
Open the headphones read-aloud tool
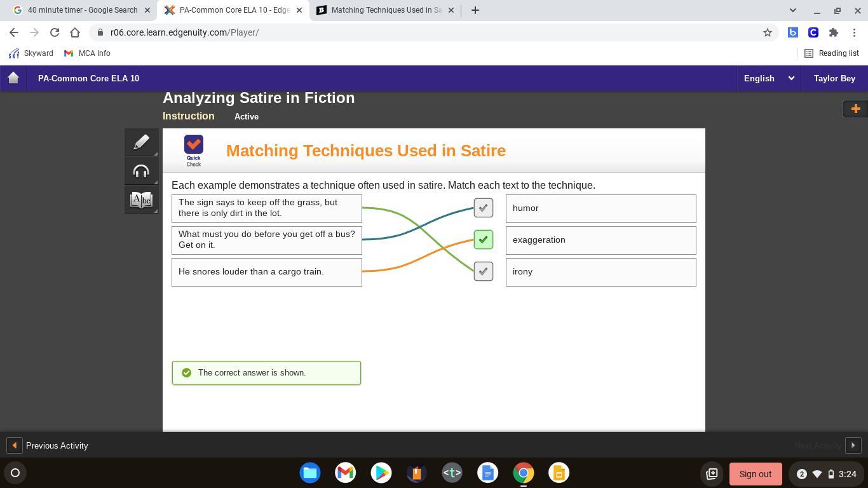coord(141,171)
